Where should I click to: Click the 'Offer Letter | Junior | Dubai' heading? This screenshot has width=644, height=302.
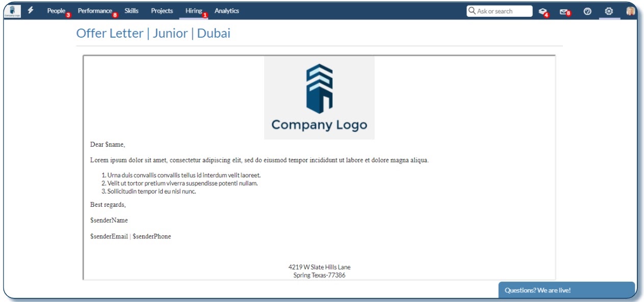tap(153, 33)
